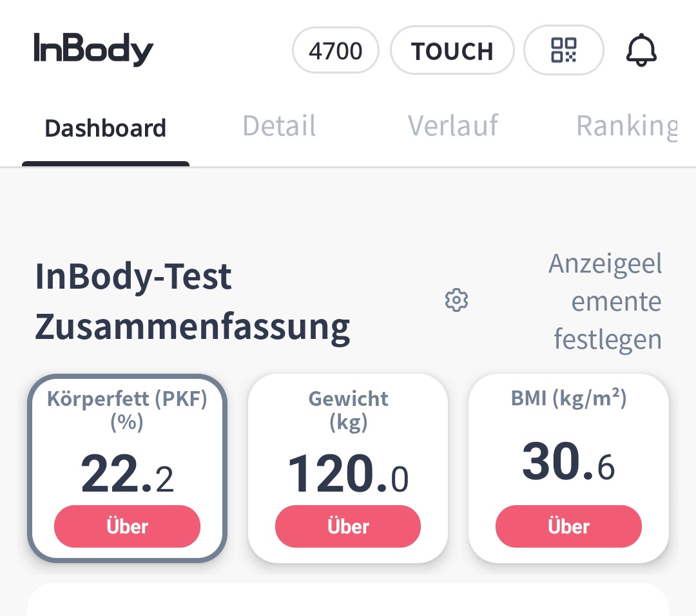Click the Über badge under Körperfett
This screenshot has height=616, width=696.
127,526
